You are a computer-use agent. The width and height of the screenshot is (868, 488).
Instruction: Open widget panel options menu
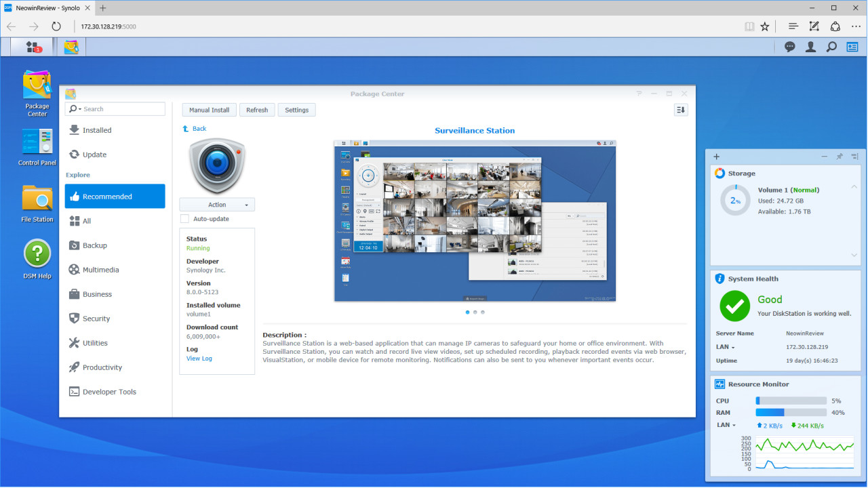tap(854, 157)
